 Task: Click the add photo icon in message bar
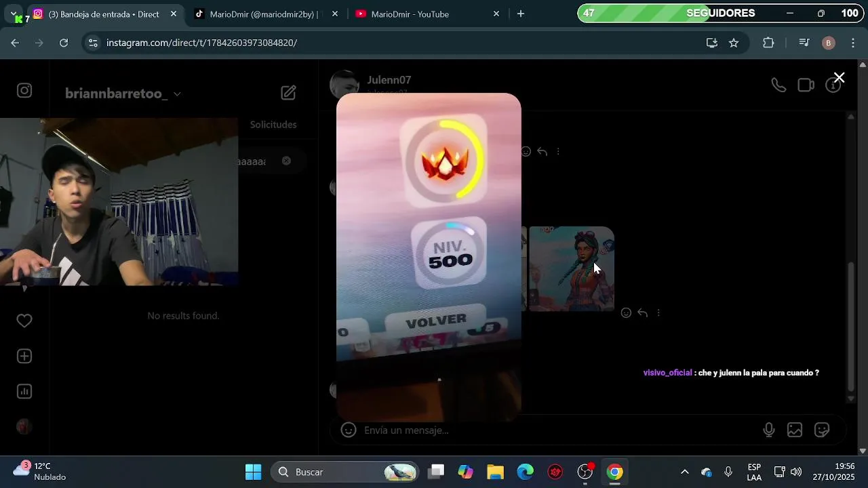[x=795, y=430]
